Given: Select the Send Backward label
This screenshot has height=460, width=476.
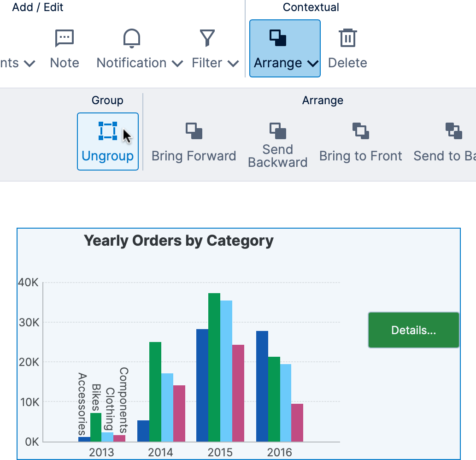Looking at the screenshot, I should [277, 156].
